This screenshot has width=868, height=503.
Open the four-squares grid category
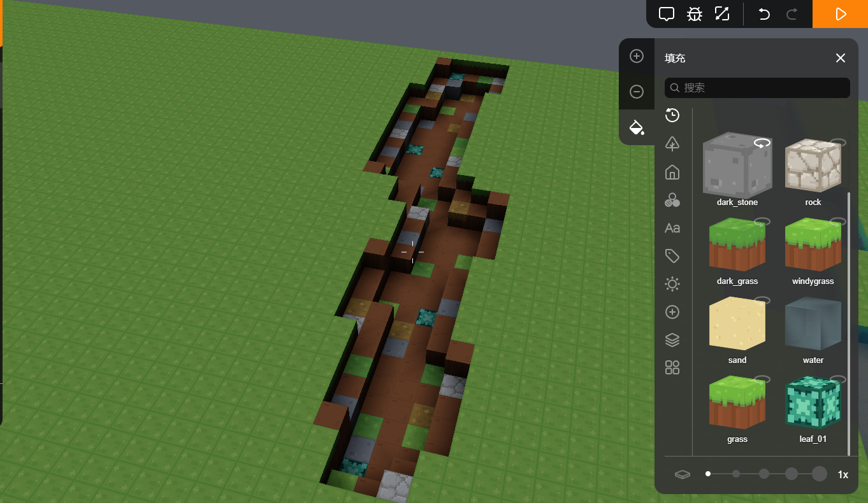click(672, 367)
